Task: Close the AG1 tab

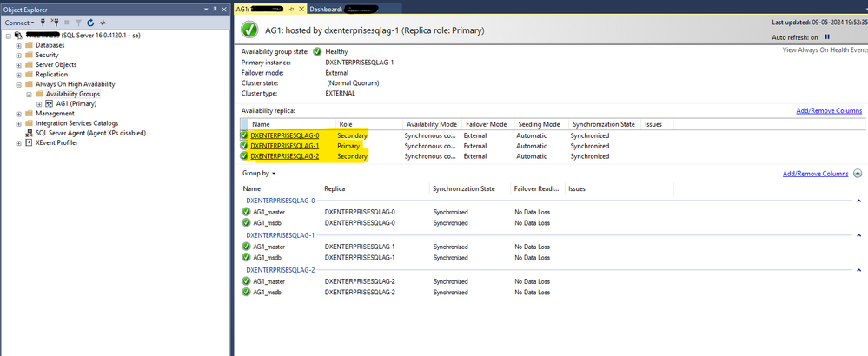Action: click(301, 10)
